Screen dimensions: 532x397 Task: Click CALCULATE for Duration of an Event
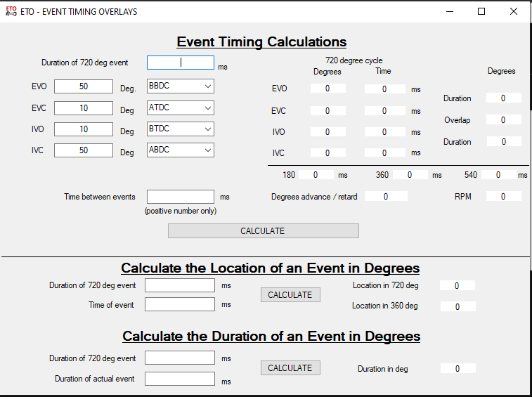[290, 368]
